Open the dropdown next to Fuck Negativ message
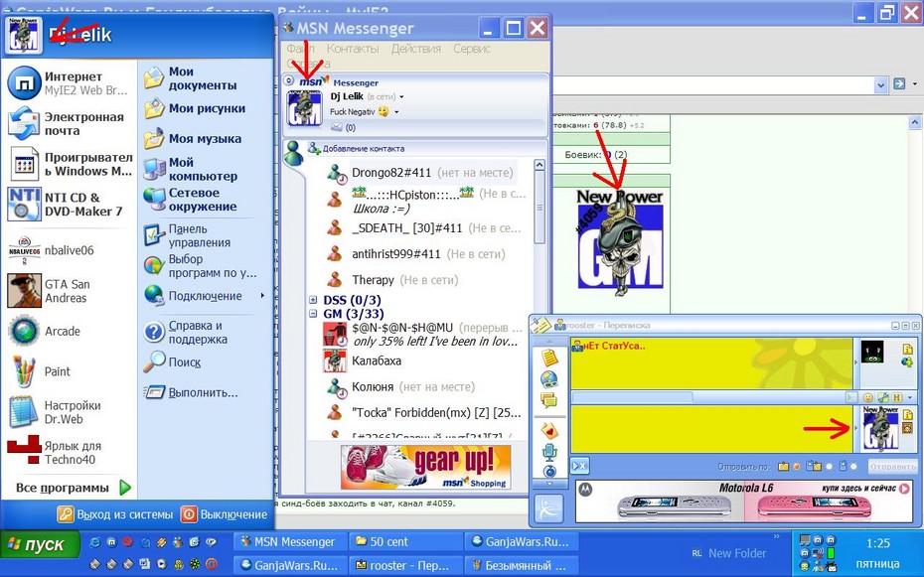The image size is (924, 577). [x=396, y=112]
